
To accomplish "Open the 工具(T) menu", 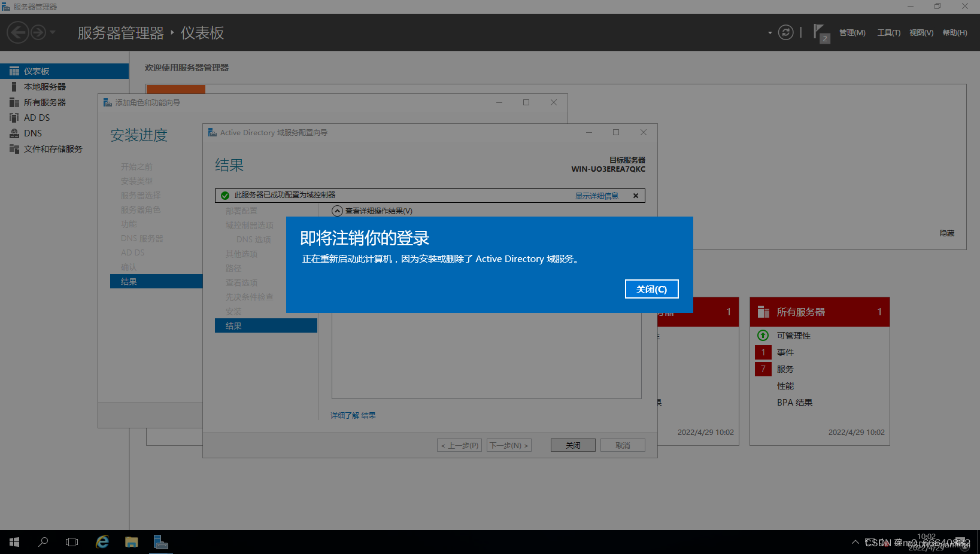I will point(888,33).
